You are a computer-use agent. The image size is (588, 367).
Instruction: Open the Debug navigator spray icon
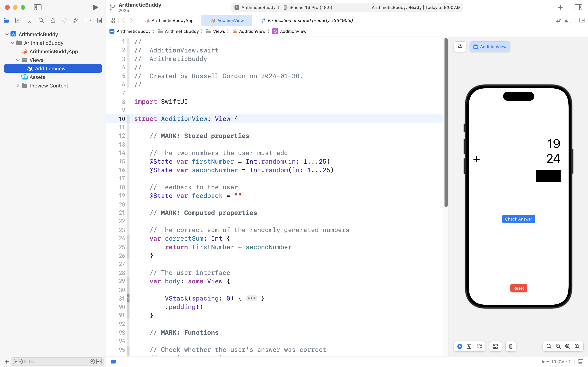click(76, 21)
